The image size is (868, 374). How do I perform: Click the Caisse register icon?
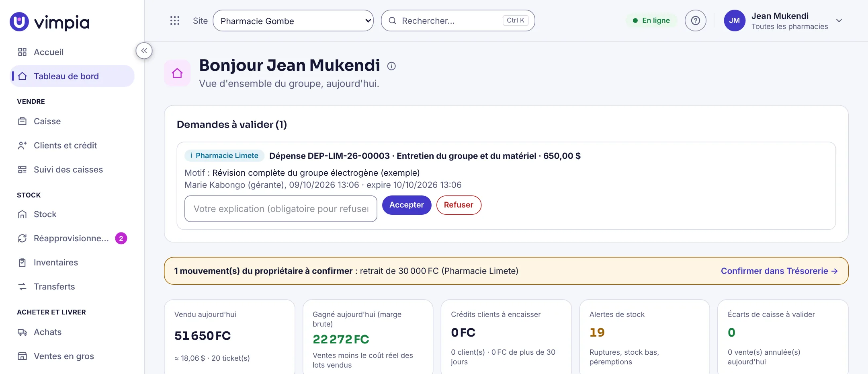tap(23, 121)
